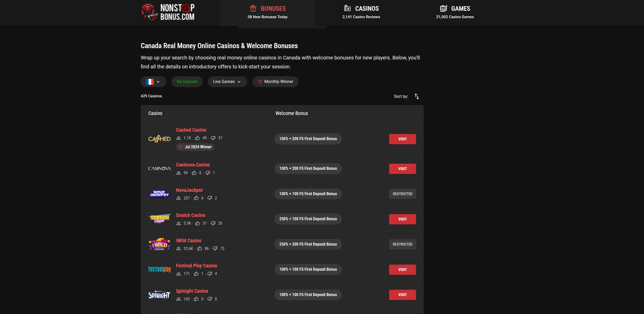The image size is (644, 314).
Task: Open the iWild Casino link
Action: pos(189,240)
